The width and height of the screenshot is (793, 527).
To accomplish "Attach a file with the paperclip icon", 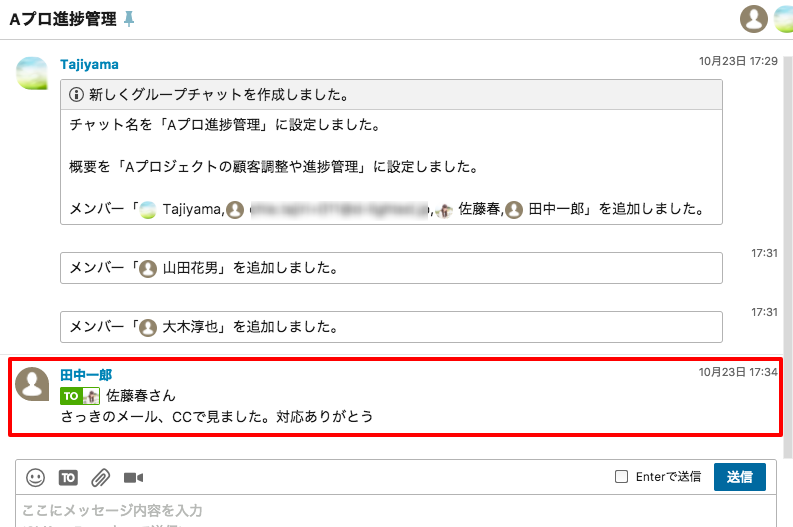I will click(101, 477).
